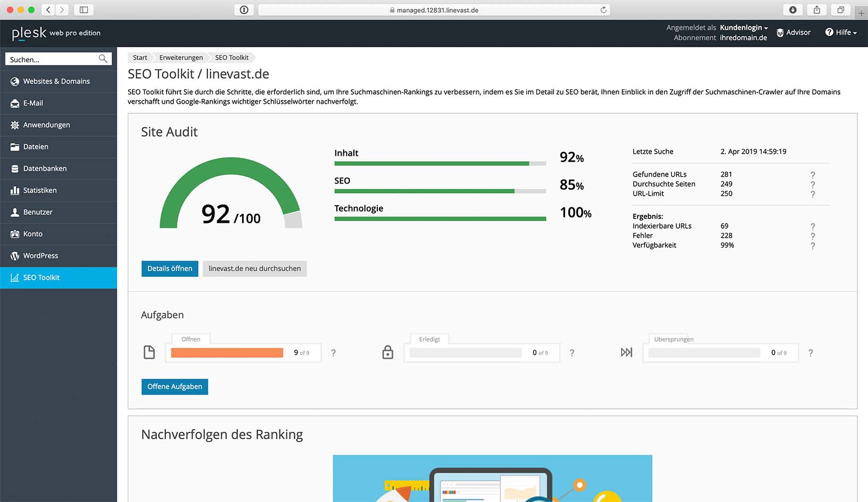Click Details öffnen button

pyautogui.click(x=170, y=269)
